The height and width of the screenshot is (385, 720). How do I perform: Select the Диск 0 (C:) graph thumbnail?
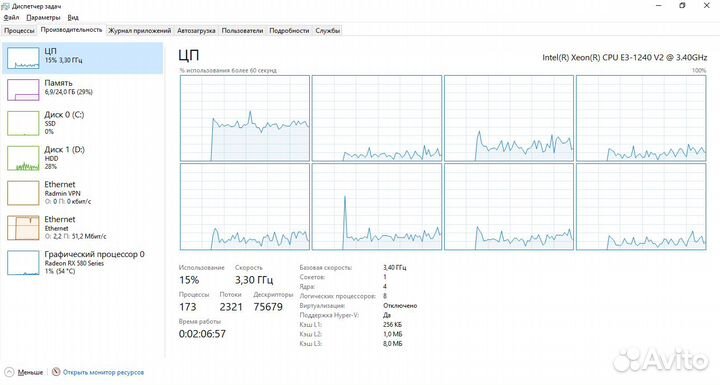pyautogui.click(x=23, y=123)
